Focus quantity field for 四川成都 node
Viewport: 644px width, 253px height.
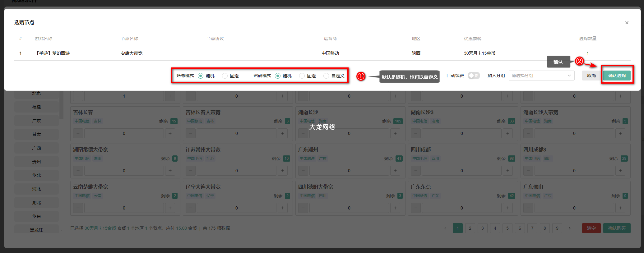coord(461,171)
